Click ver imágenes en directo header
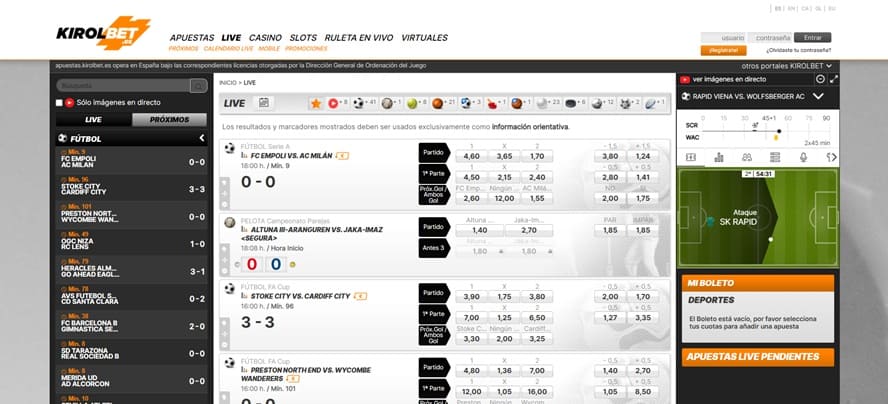This screenshot has width=888, height=404. [729, 79]
